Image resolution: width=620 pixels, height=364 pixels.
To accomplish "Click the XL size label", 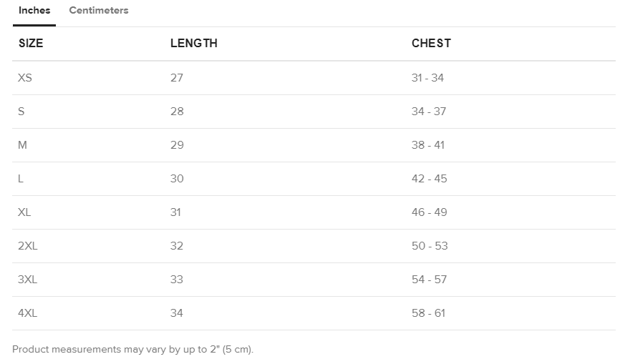I will pos(24,212).
